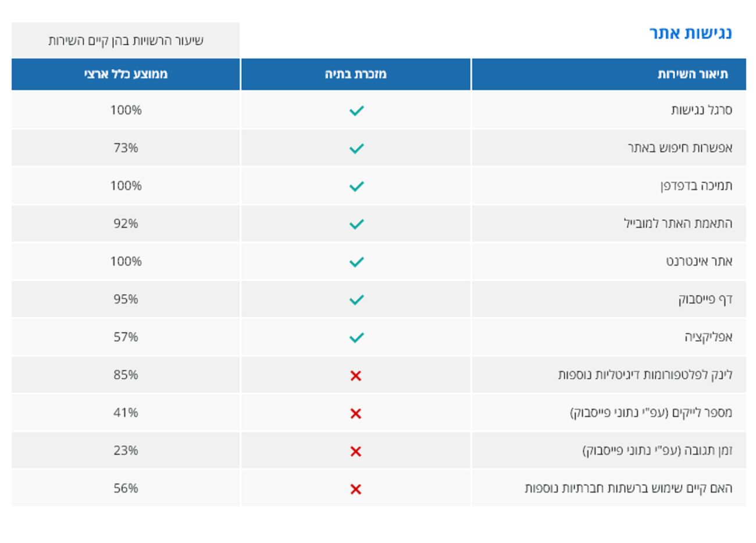The width and height of the screenshot is (756, 543).
Task: Click the green checkmark for אפליקציה
Action: tap(356, 337)
